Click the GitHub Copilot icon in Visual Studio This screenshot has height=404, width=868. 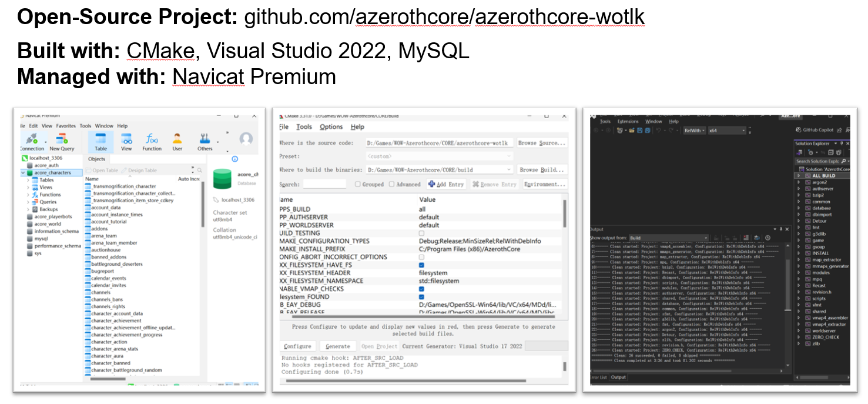tap(798, 130)
